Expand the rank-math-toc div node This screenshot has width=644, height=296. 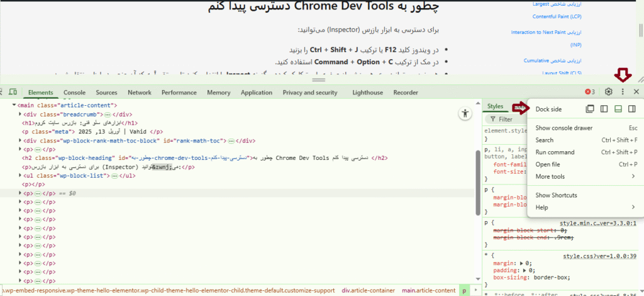coord(20,140)
